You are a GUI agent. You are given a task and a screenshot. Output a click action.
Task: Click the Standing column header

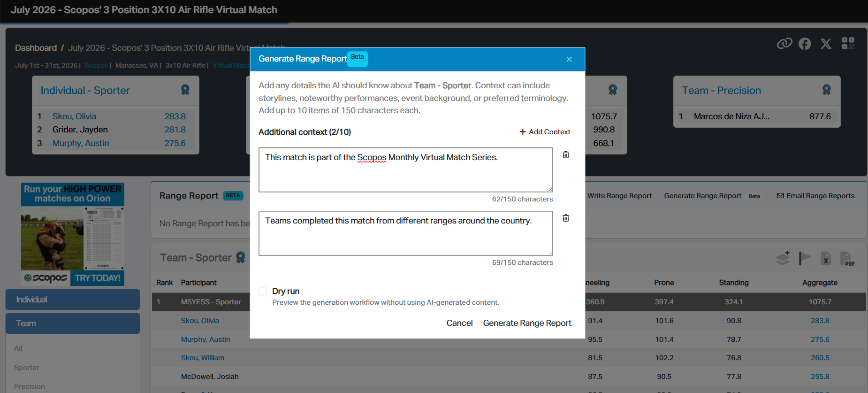(734, 283)
